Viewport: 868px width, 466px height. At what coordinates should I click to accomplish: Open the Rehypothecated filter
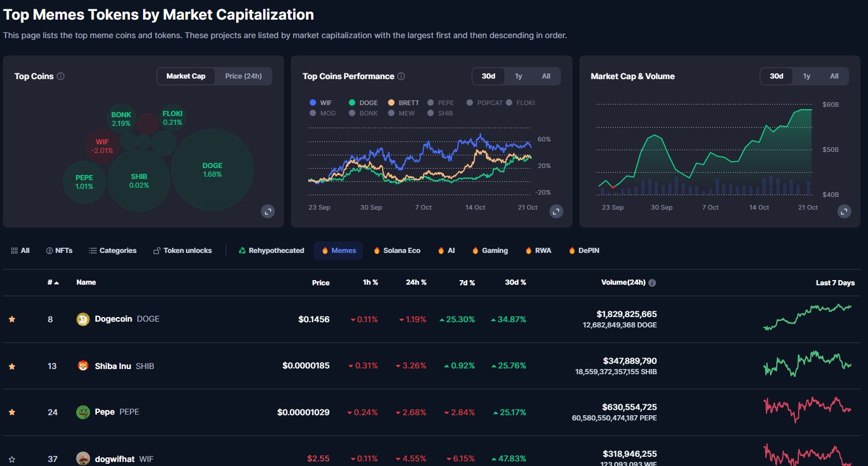tap(271, 251)
